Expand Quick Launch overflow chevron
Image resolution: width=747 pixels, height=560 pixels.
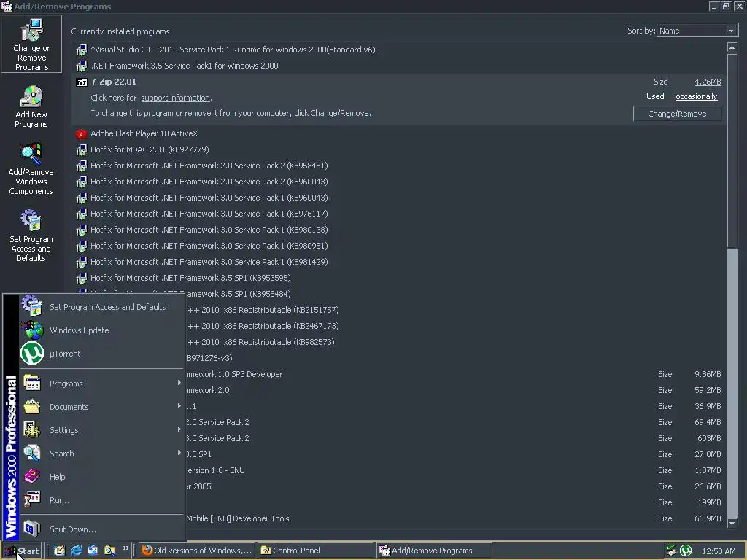[x=125, y=548]
